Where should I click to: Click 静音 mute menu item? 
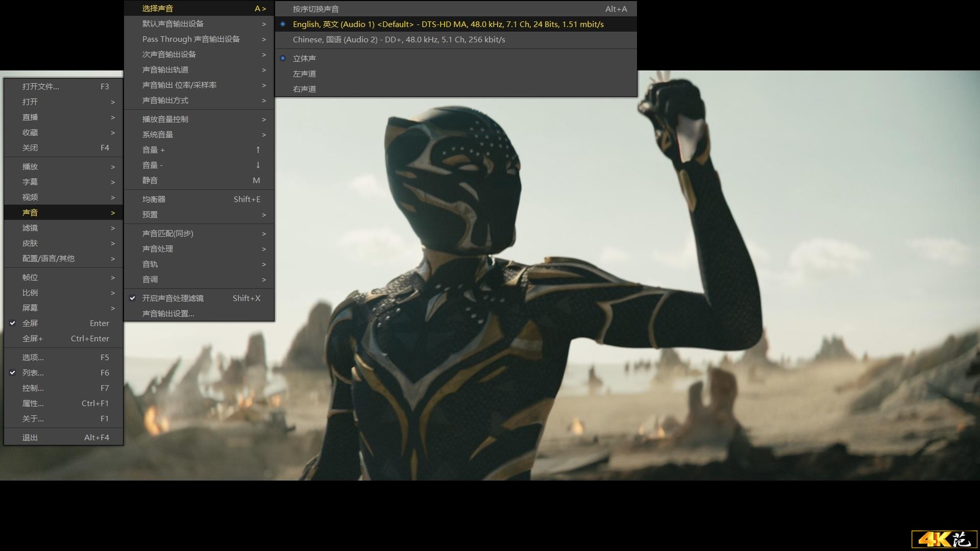(199, 180)
